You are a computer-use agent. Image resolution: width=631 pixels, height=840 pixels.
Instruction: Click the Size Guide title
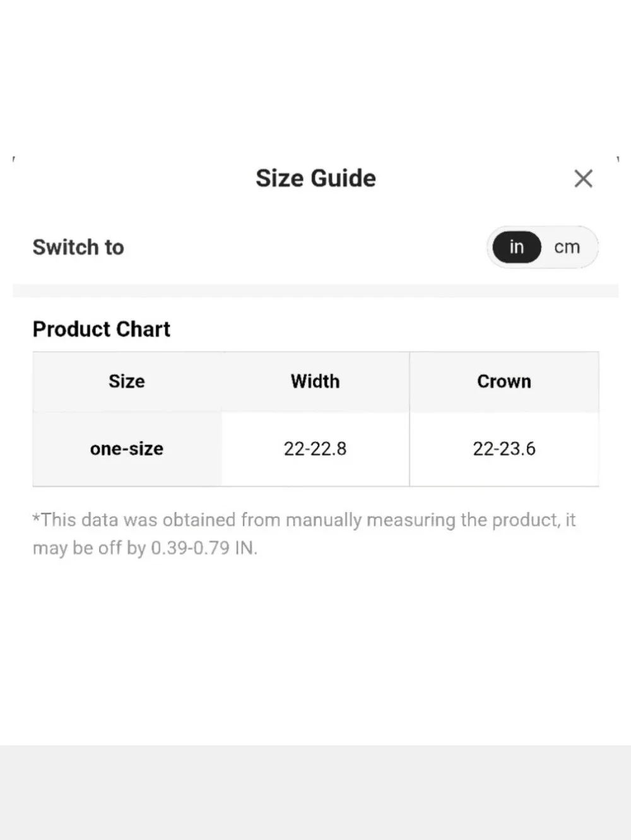315,179
